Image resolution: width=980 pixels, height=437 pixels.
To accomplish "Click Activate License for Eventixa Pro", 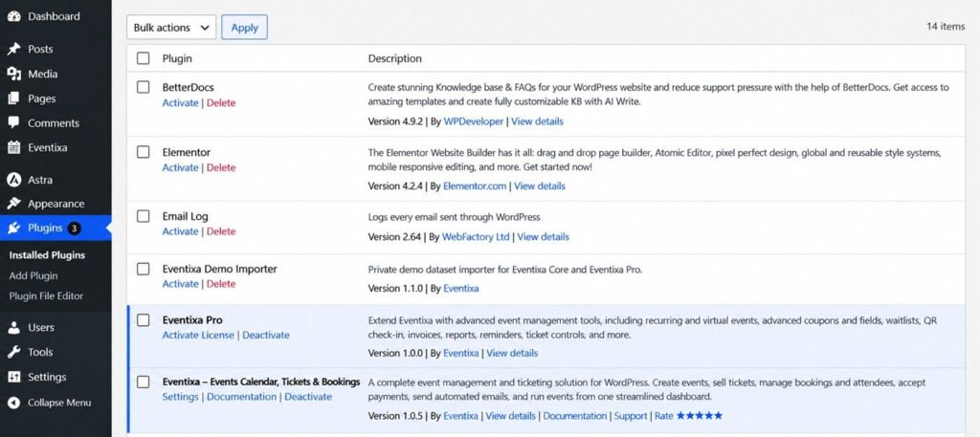I will (x=198, y=336).
